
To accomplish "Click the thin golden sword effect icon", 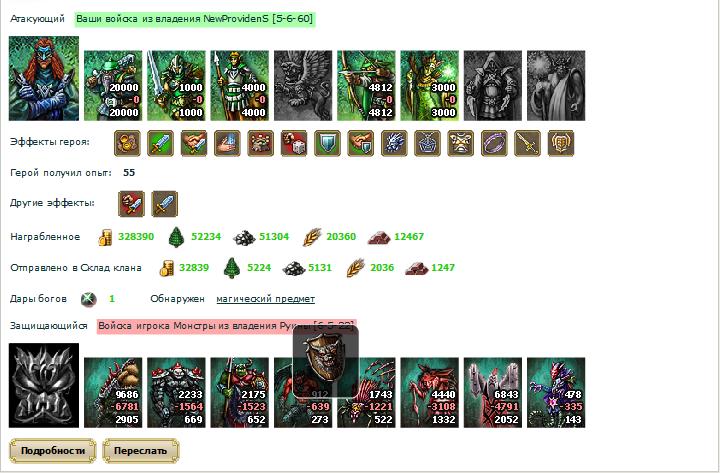I will tap(527, 143).
